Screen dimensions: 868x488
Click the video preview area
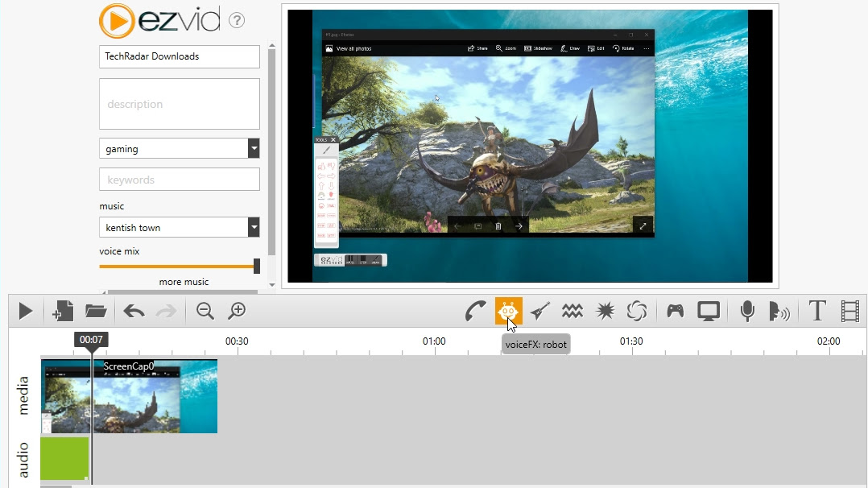pyautogui.click(x=531, y=147)
